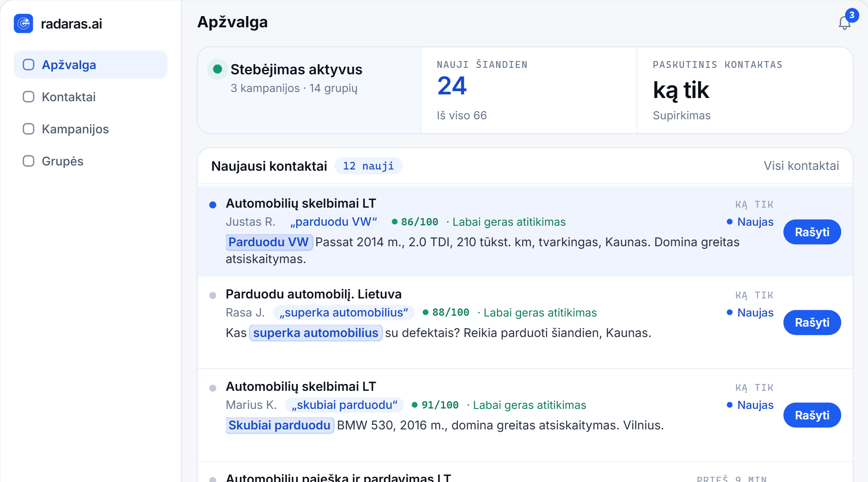This screenshot has width=868, height=482.
Task: Go to Kampanijos in sidebar
Action: point(90,129)
